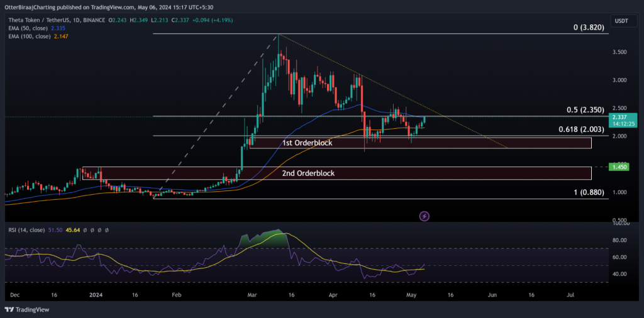The image size is (644, 318).
Task: Click the 80.00 level on RSI scale
Action: point(622,240)
